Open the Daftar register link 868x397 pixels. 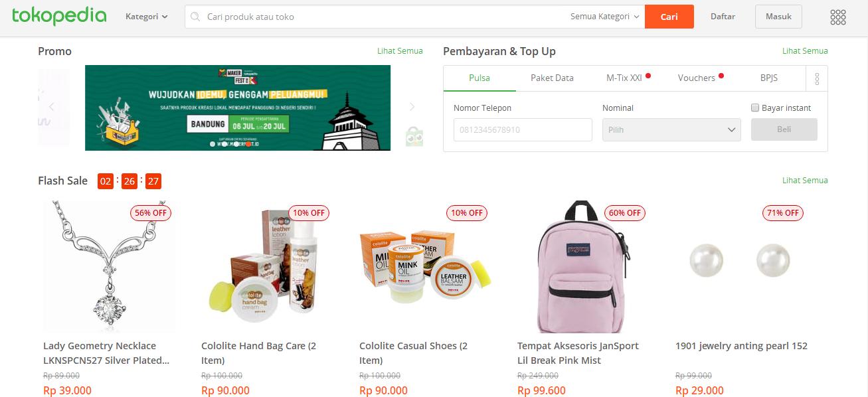coord(723,17)
